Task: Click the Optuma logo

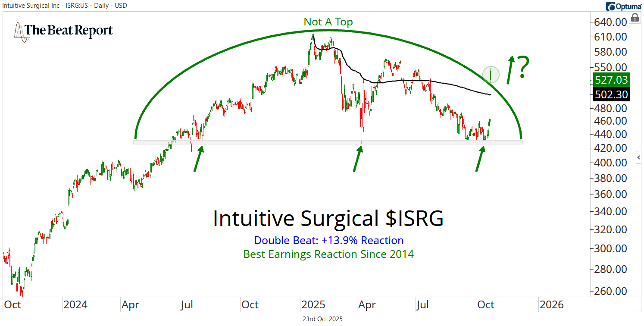Action: tap(624, 6)
